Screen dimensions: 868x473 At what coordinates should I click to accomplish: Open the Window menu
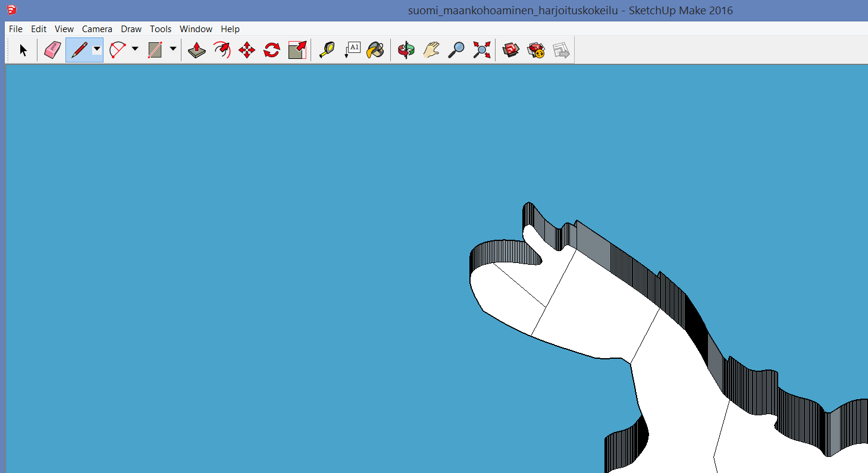point(196,29)
